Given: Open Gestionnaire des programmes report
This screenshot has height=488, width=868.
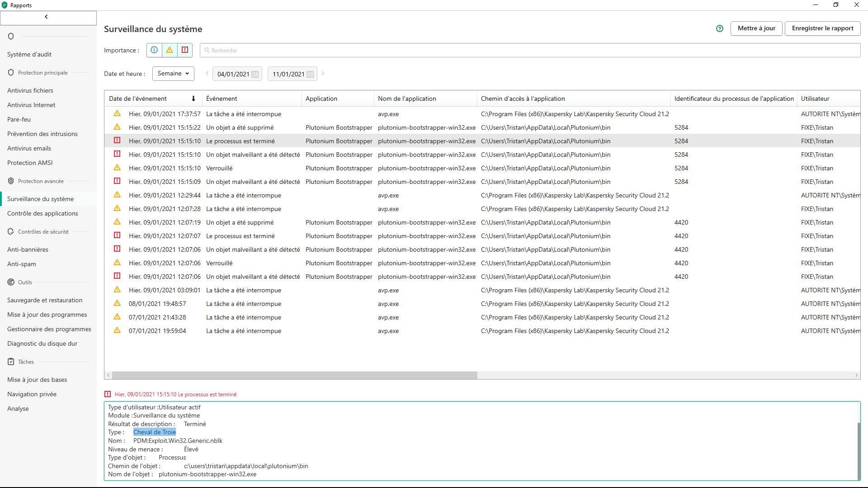Looking at the screenshot, I should [x=49, y=329].
